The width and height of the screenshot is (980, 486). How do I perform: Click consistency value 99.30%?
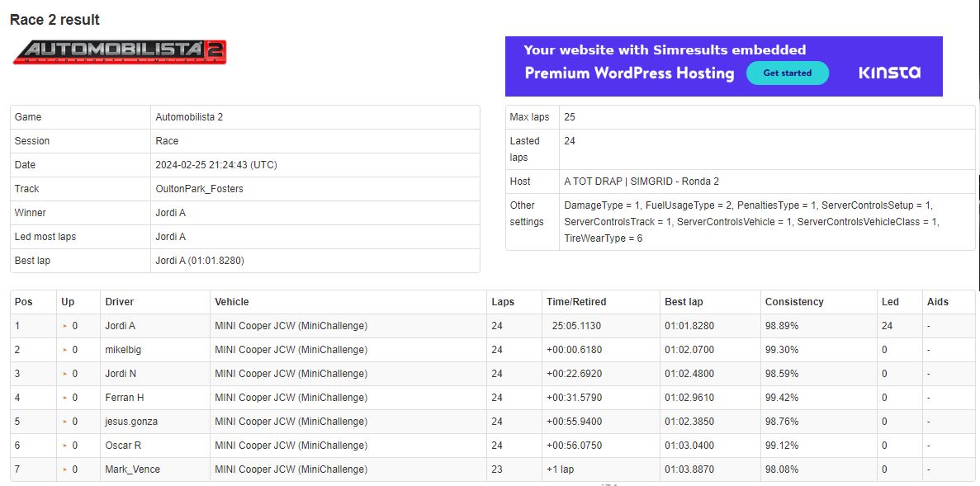[782, 350]
